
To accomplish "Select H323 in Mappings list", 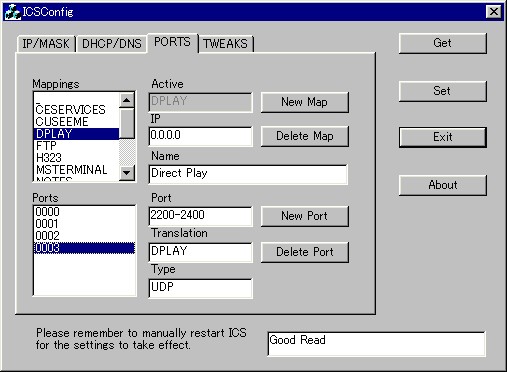I will [x=76, y=158].
